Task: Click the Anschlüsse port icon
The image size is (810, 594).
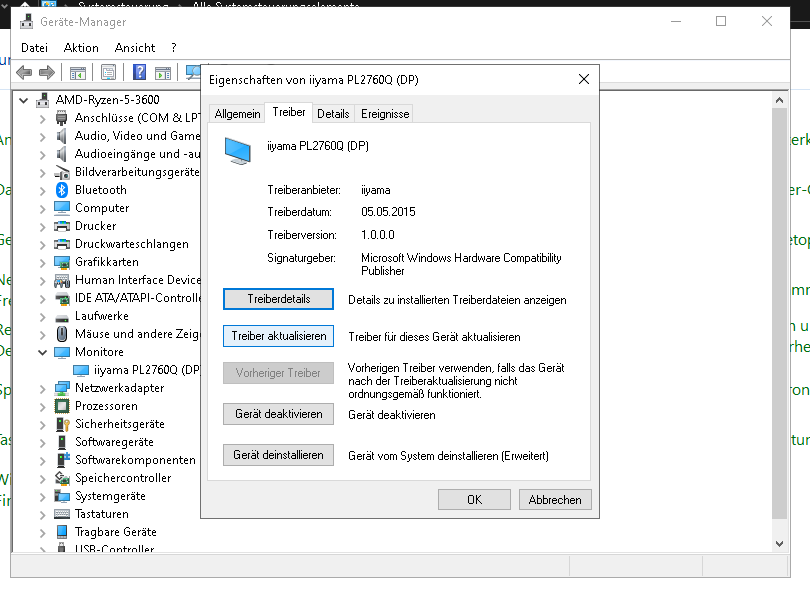Action: pos(61,118)
